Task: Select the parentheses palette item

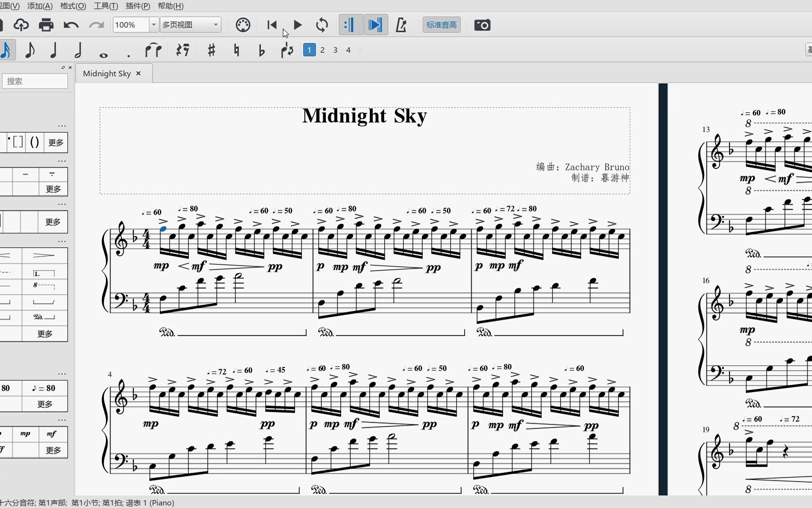Action: (x=34, y=142)
